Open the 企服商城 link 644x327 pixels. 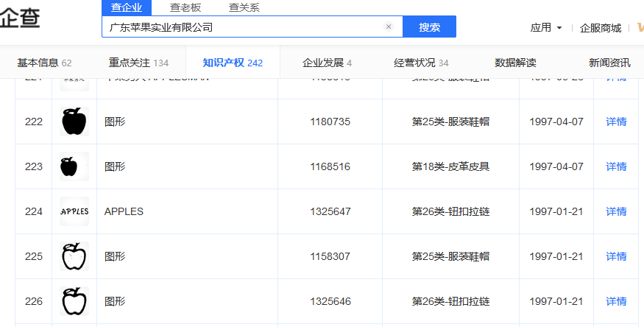tap(601, 28)
